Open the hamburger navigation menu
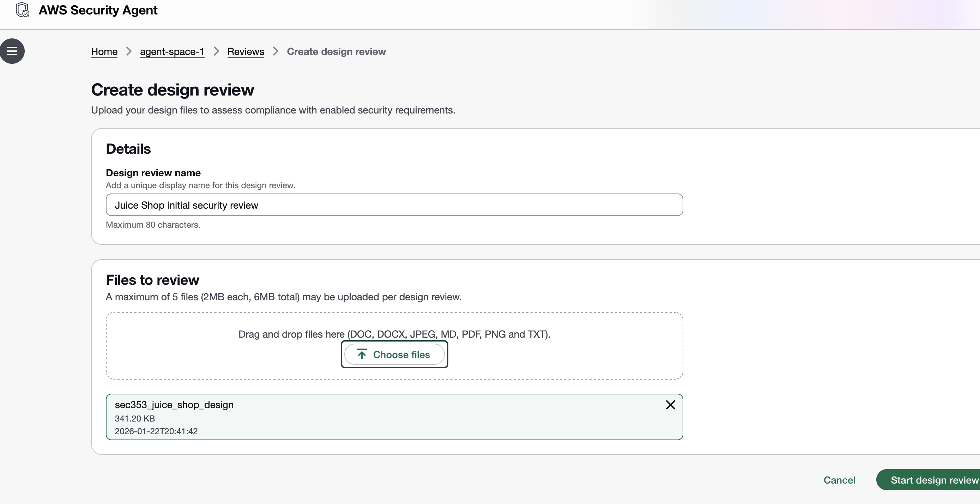This screenshot has width=980, height=504. tap(12, 51)
